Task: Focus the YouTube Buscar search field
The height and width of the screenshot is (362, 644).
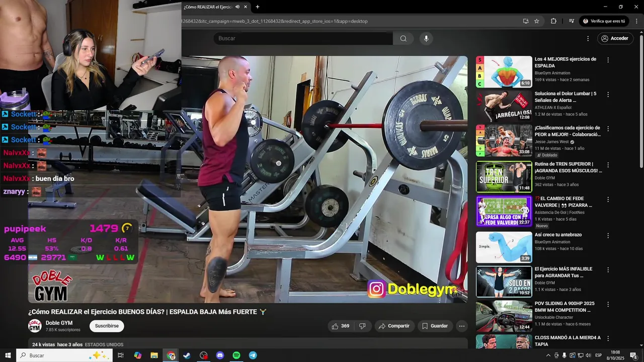Action: 303,39
